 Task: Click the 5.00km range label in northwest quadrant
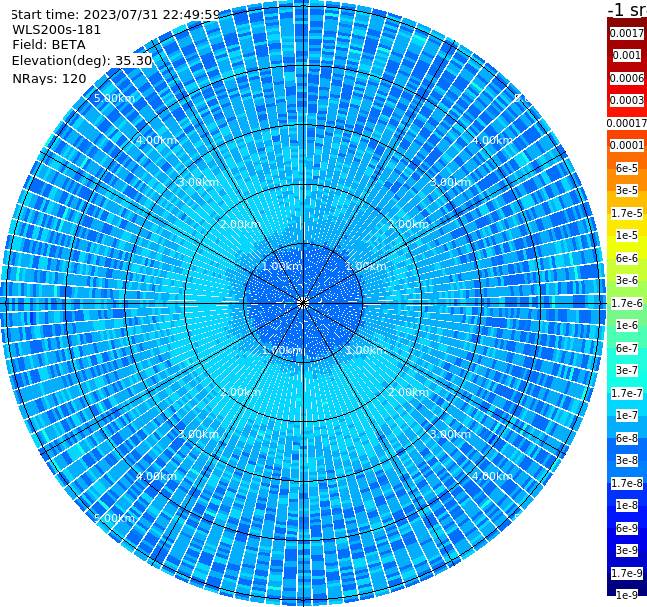coord(114,98)
